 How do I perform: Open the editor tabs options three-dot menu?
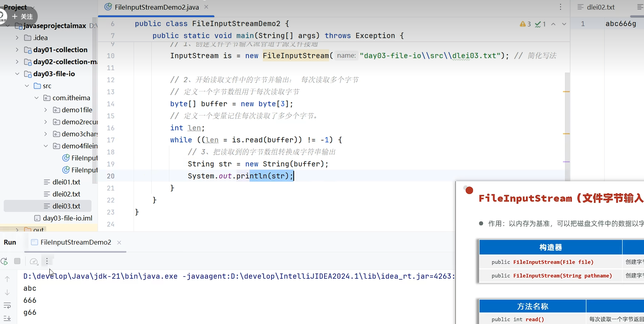(x=561, y=7)
